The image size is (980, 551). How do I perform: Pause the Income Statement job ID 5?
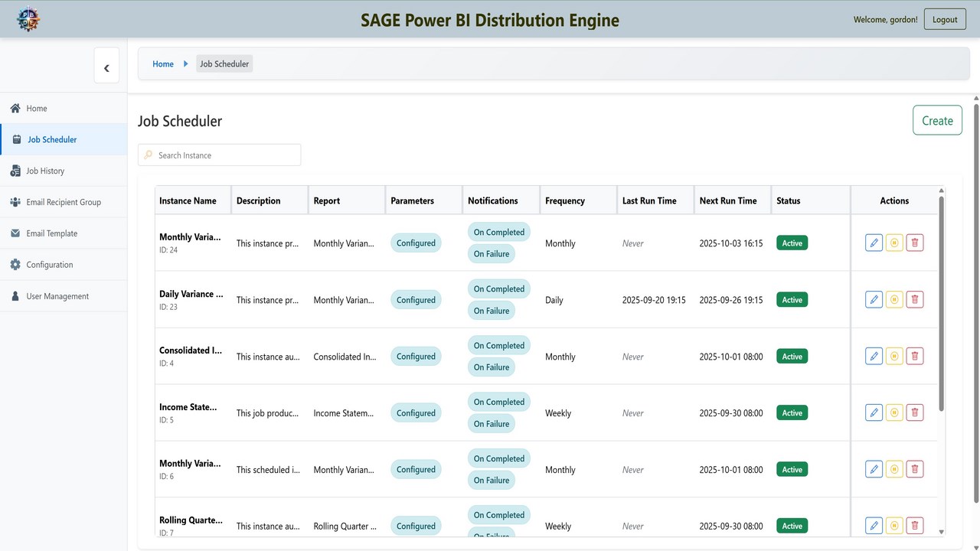(x=894, y=412)
